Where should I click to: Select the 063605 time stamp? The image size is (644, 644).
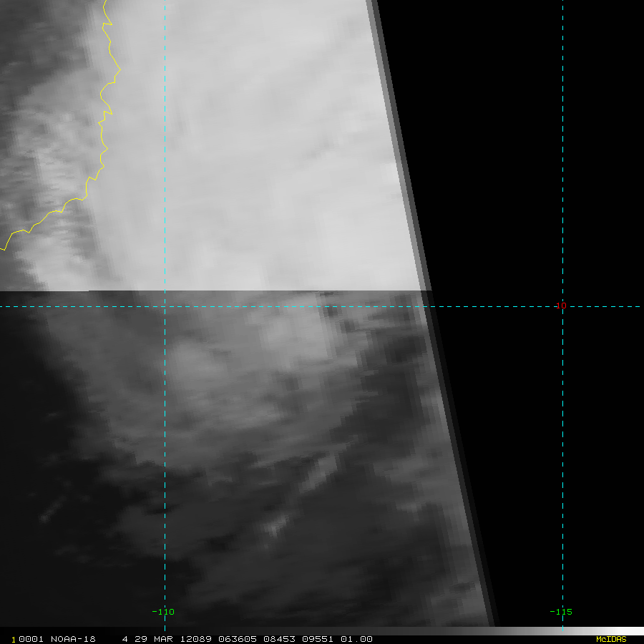[238, 639]
